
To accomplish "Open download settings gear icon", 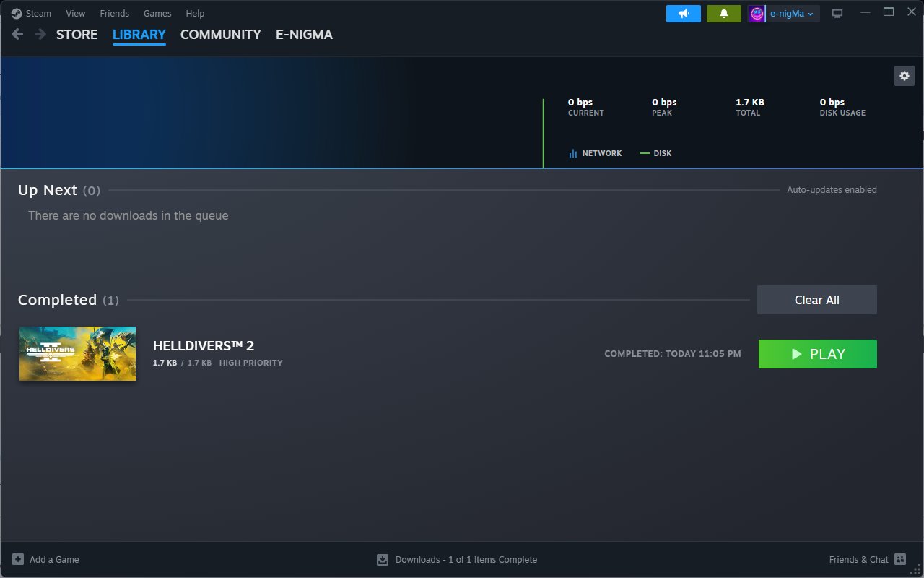I will click(x=905, y=76).
